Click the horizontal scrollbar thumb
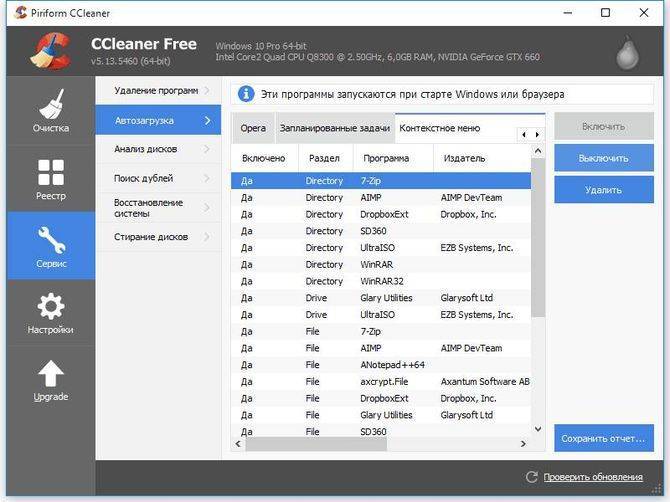670x502 pixels. (316, 444)
